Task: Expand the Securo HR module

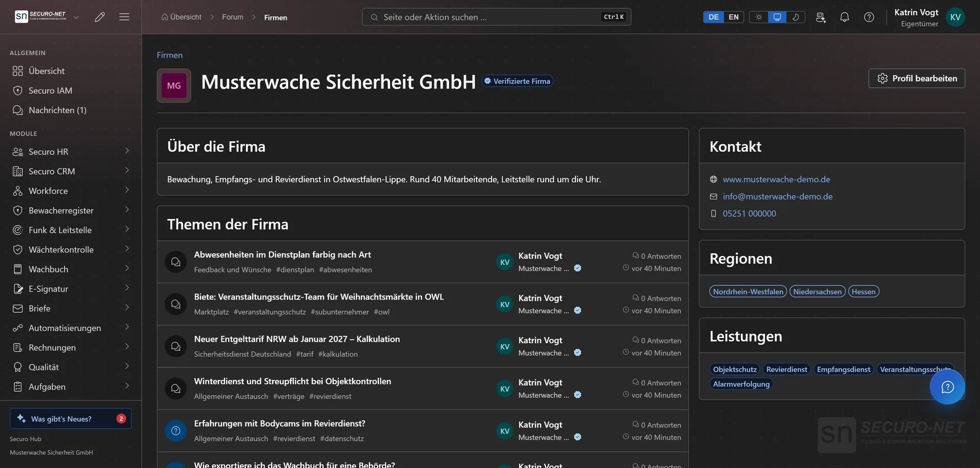Action: tap(71, 152)
